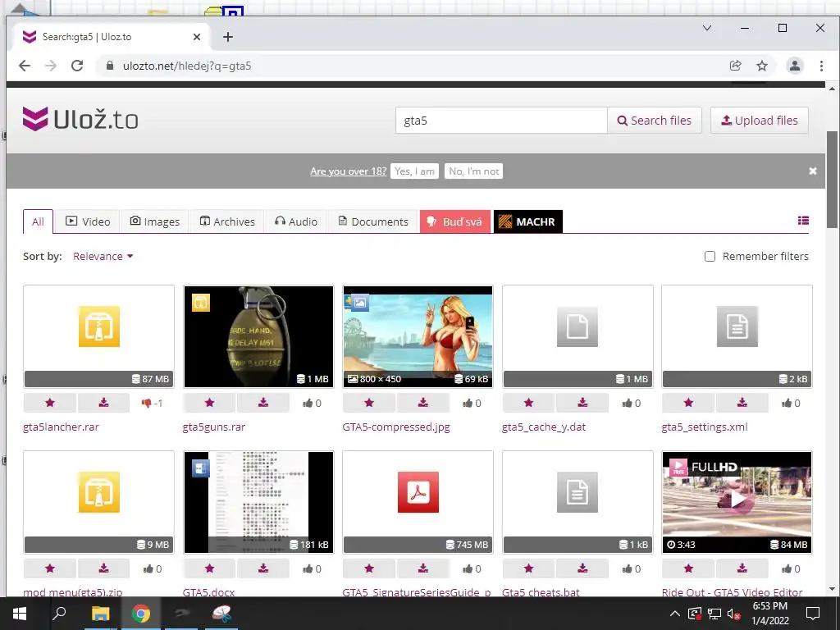Screen dimensions: 840x630
Task: Switch to the Images tab
Action: coord(155,221)
